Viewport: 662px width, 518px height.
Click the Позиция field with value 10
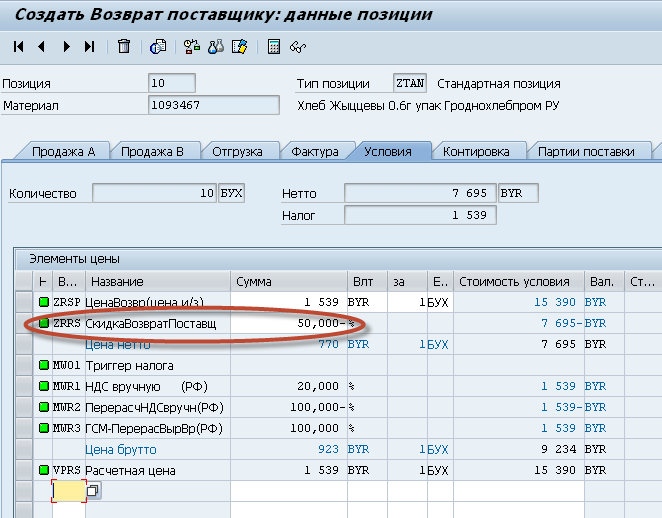[172, 83]
